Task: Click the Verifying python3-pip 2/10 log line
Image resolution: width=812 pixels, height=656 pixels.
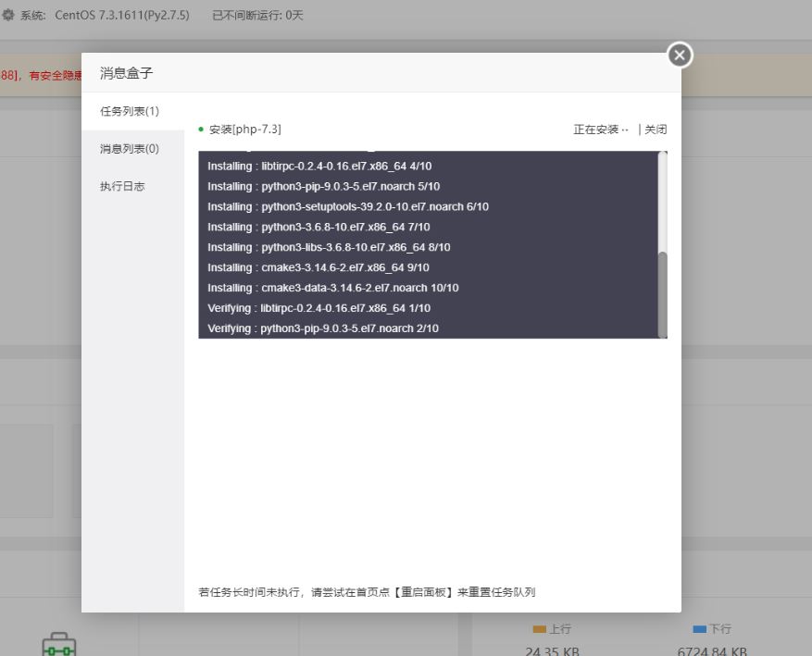Action: tap(322, 328)
